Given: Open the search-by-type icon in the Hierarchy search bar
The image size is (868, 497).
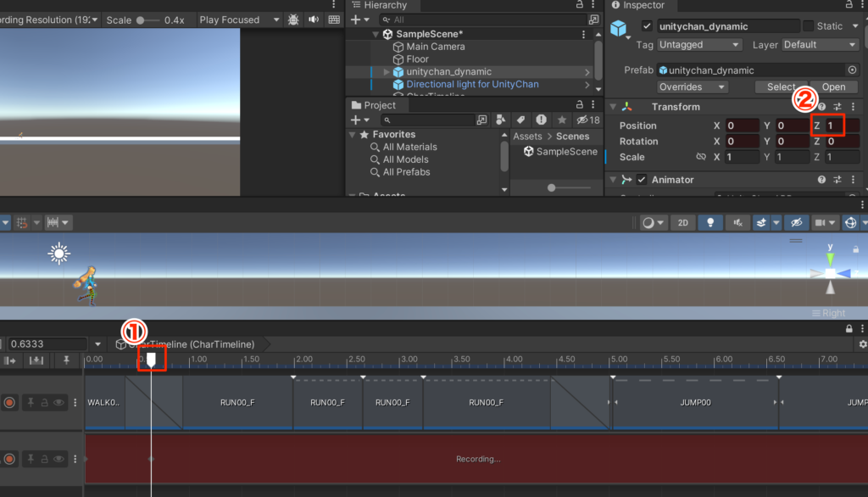Looking at the screenshot, I should 593,20.
